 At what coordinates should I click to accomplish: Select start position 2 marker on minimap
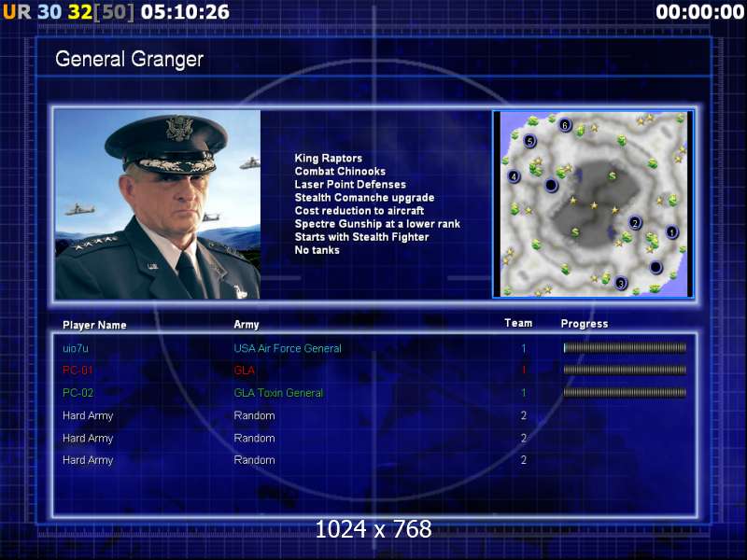(635, 223)
